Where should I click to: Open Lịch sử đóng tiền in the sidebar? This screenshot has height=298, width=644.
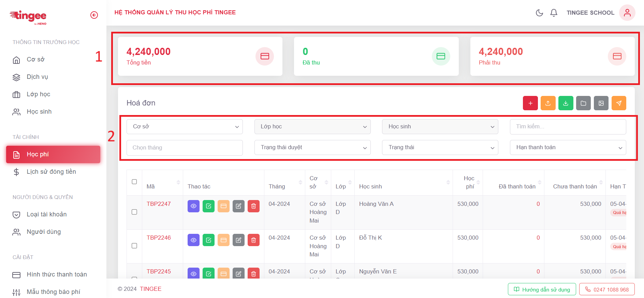click(x=51, y=172)
